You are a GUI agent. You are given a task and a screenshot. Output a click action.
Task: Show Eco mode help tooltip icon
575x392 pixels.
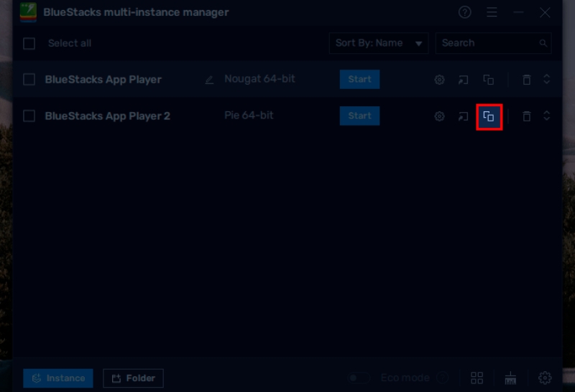tap(443, 378)
